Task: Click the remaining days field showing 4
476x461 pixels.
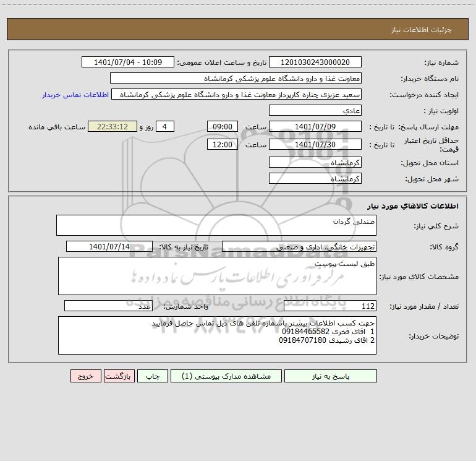Action: coord(165,126)
